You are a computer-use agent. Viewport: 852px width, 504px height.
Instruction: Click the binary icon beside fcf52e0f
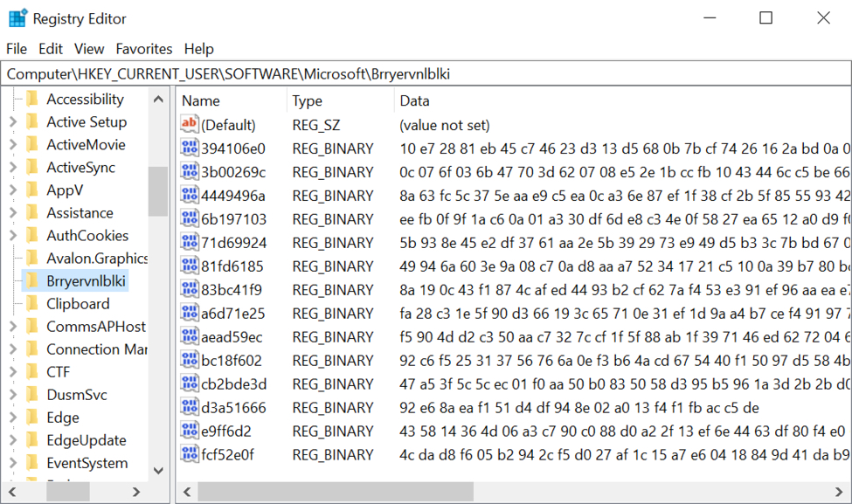tap(190, 454)
